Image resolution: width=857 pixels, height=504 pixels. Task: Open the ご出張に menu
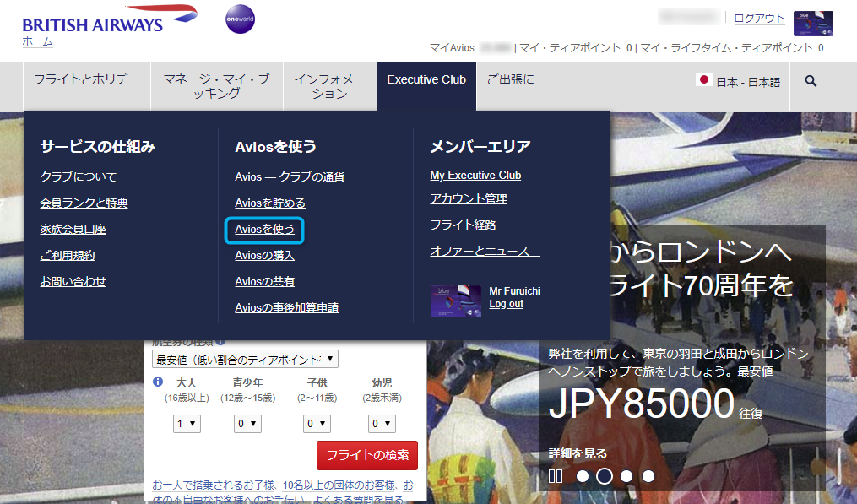coord(511,80)
